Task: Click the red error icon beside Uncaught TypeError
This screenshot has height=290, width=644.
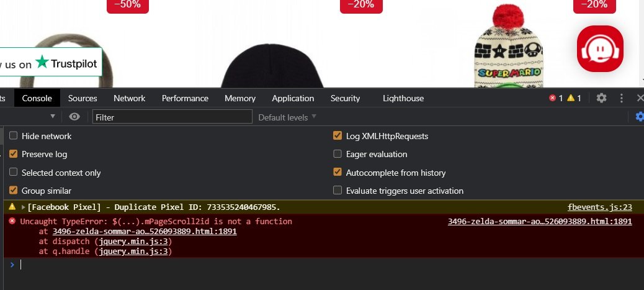Action: coord(12,221)
